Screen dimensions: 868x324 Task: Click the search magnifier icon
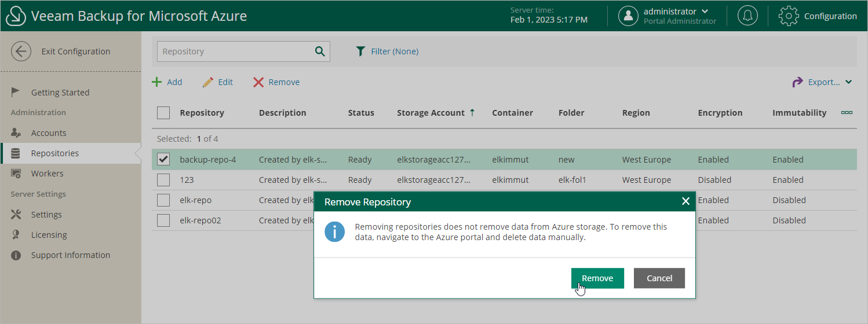(x=320, y=51)
